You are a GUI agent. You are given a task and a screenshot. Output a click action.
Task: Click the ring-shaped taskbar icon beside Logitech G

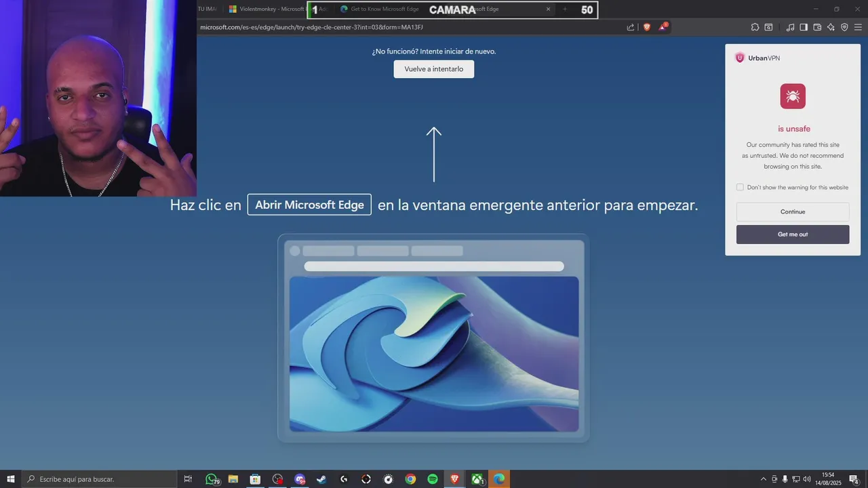point(366,479)
